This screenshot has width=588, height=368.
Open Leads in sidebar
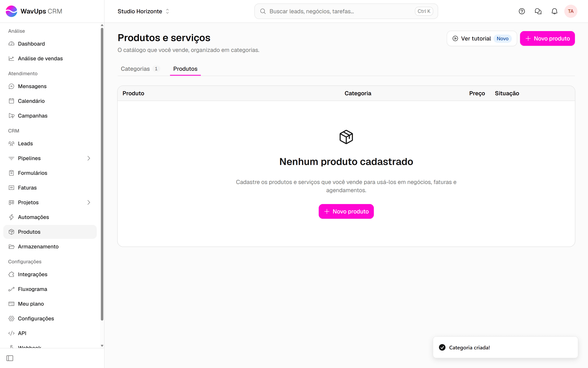point(50,144)
